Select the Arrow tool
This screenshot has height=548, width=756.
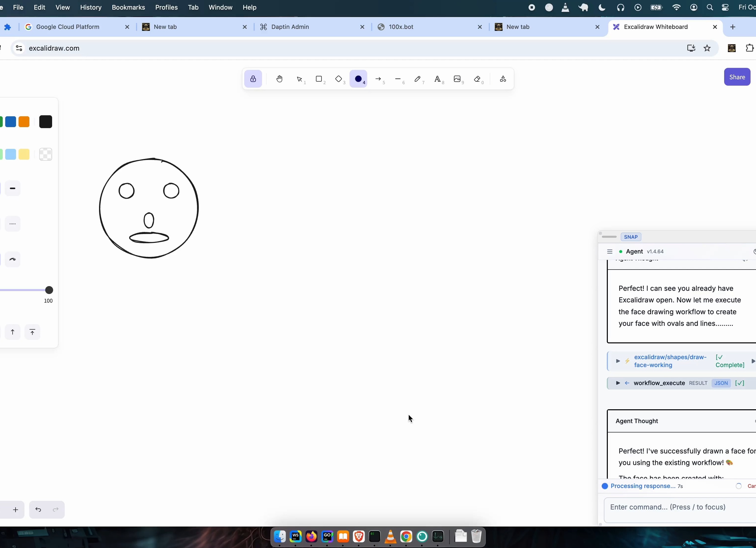pos(378,79)
